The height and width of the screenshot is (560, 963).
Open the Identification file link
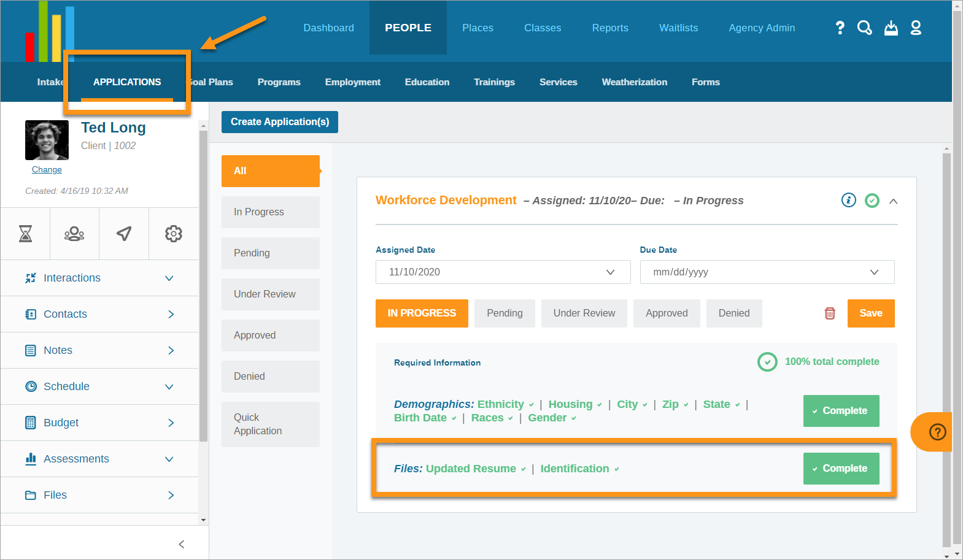[x=575, y=469]
